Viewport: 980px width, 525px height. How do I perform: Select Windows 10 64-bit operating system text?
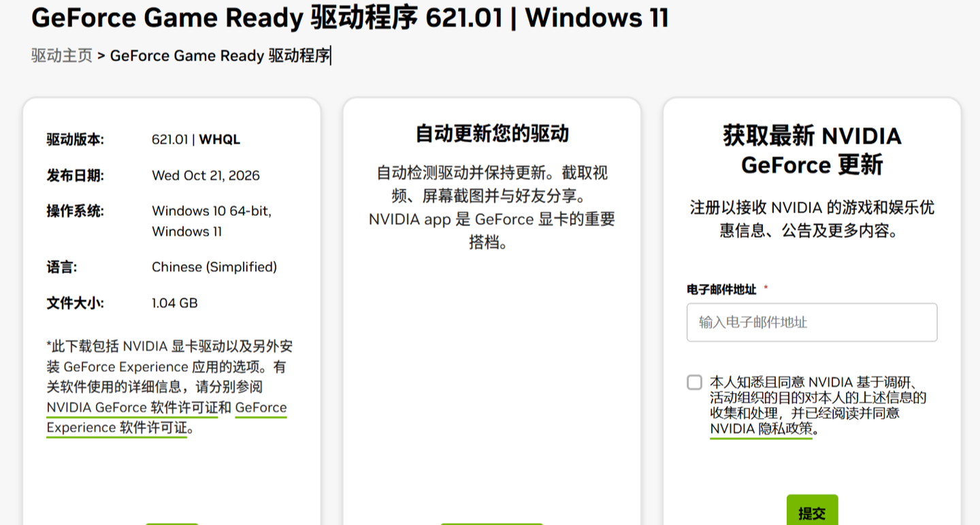[212, 210]
